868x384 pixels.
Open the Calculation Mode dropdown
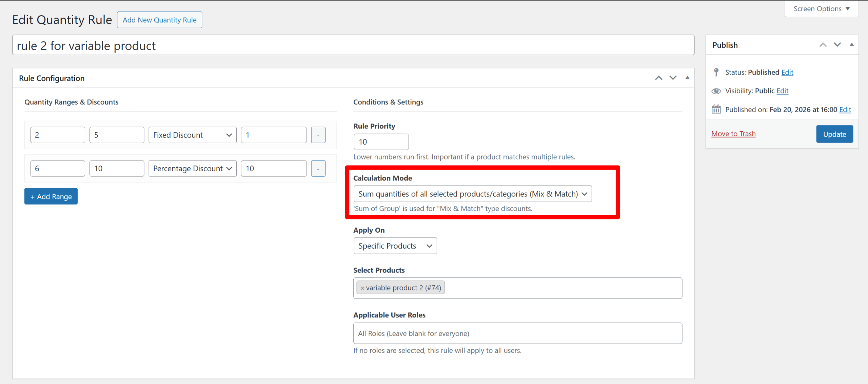472,194
